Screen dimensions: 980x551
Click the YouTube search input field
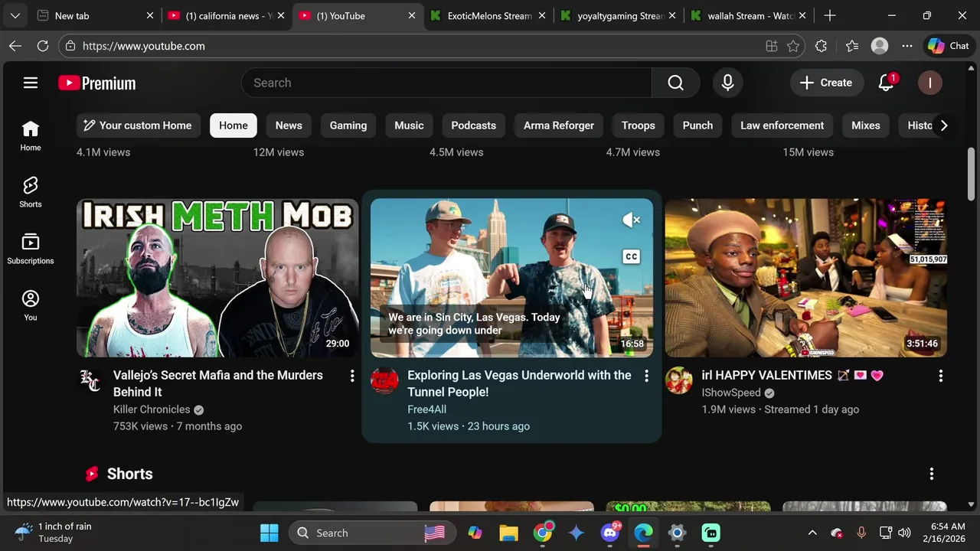coord(446,83)
